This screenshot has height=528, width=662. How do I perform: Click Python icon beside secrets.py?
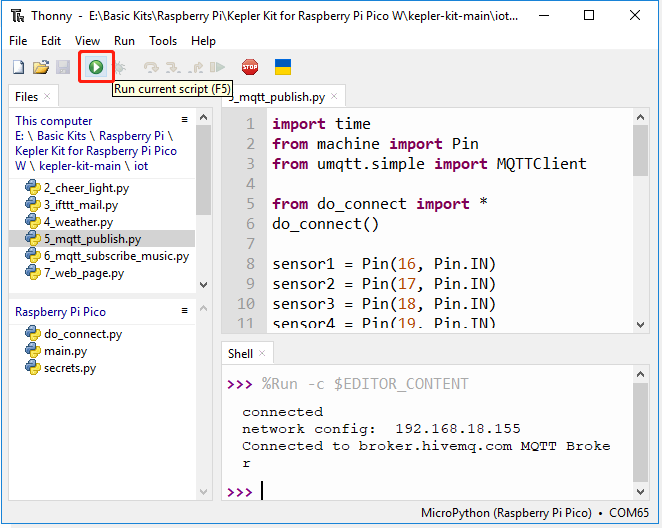[33, 368]
